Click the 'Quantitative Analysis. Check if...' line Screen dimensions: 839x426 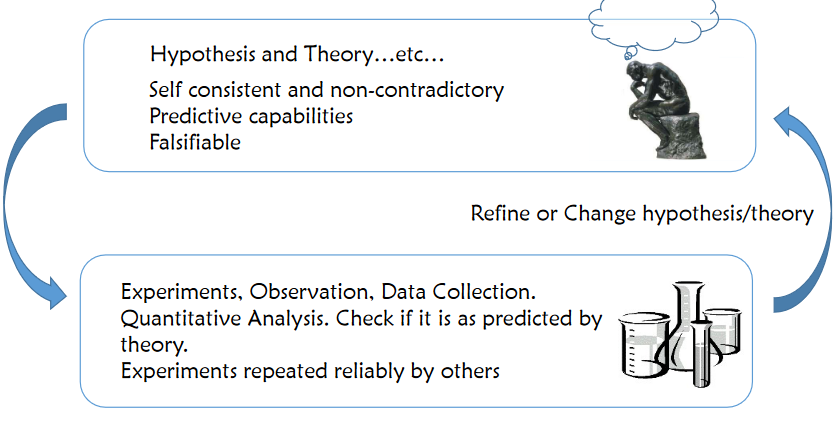coord(359,320)
